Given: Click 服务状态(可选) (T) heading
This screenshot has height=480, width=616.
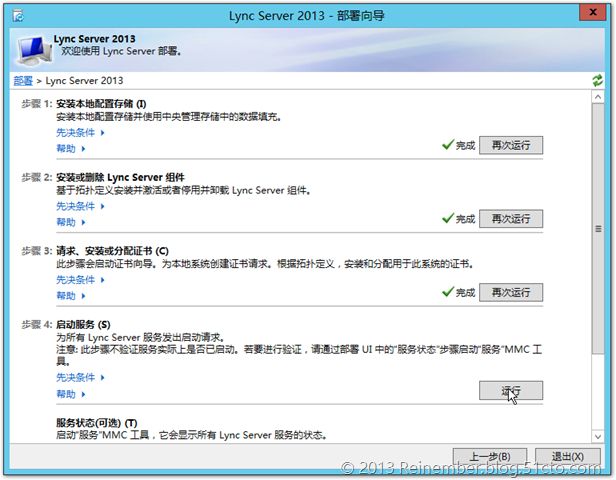Looking at the screenshot, I should click(97, 423).
